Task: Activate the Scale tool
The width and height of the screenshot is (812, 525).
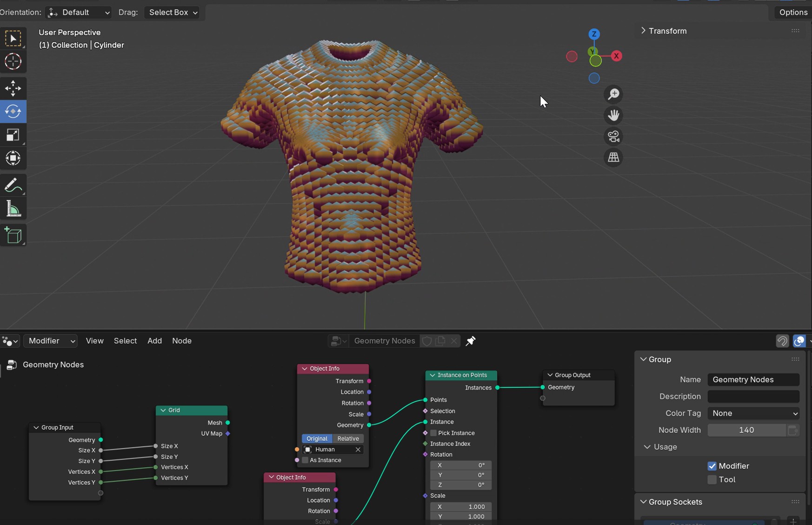Action: 13,135
